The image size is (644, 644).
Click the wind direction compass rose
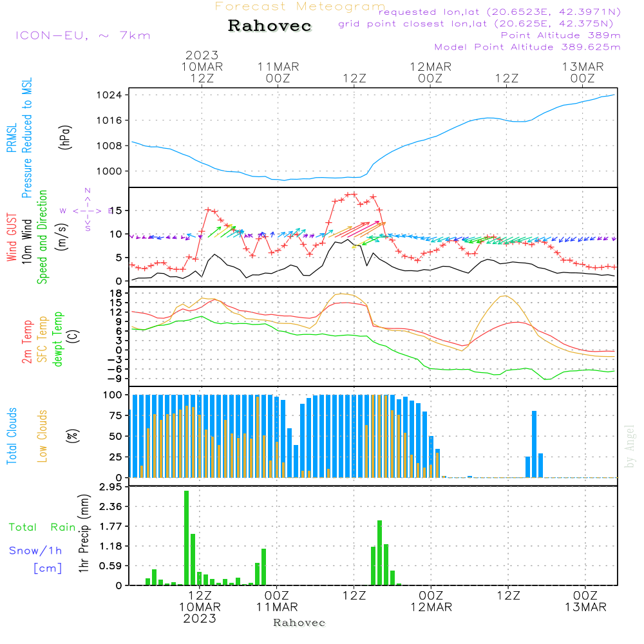pyautogui.click(x=88, y=211)
